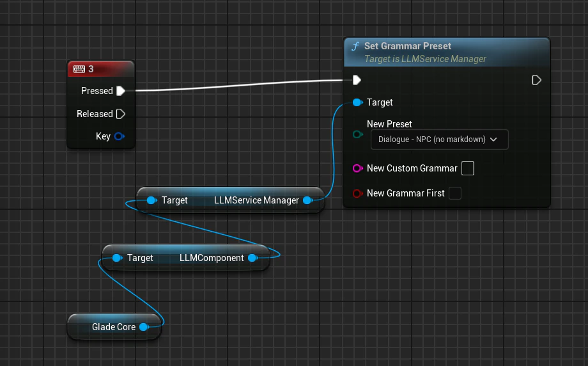Click the function icon on Set Grammar Preset header
Screen dimensions: 588x366
coord(355,46)
